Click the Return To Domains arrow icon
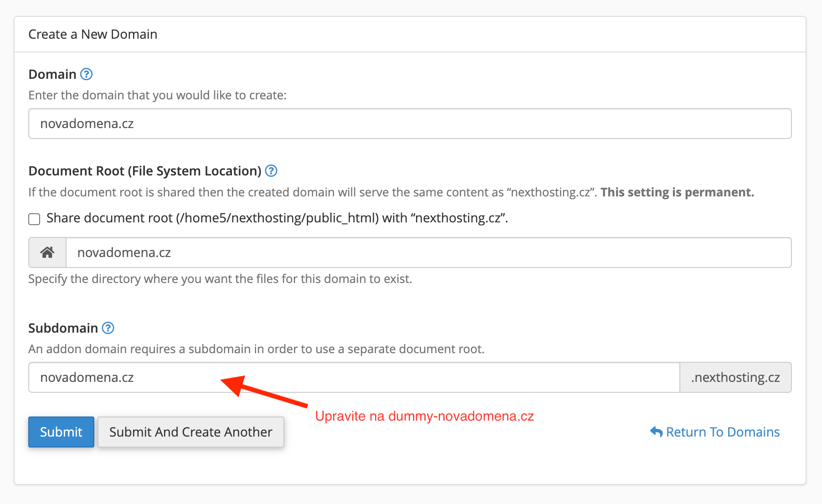822x504 pixels. [x=656, y=432]
